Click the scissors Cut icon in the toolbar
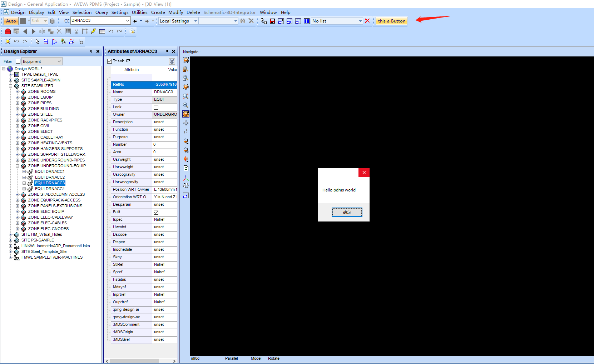Screen dimensions: 594x364 pyautogui.click(x=76, y=31)
